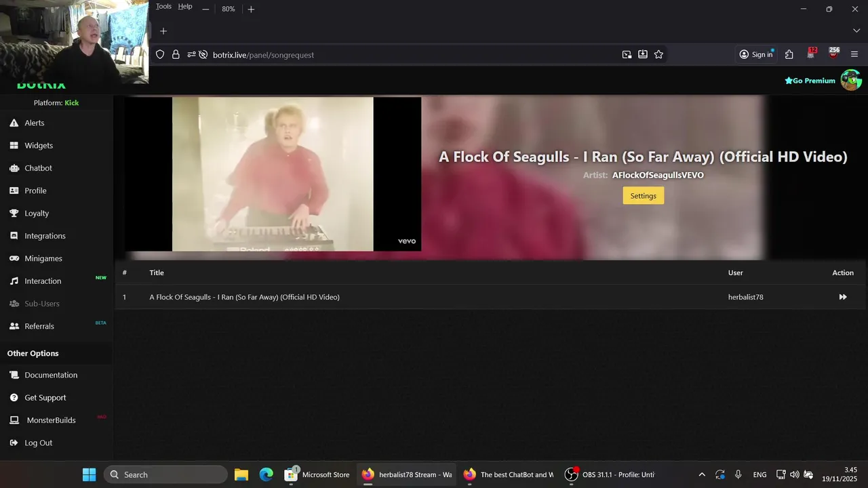This screenshot has width=868, height=488.
Task: Click the microphone tray icon
Action: pyautogui.click(x=738, y=474)
